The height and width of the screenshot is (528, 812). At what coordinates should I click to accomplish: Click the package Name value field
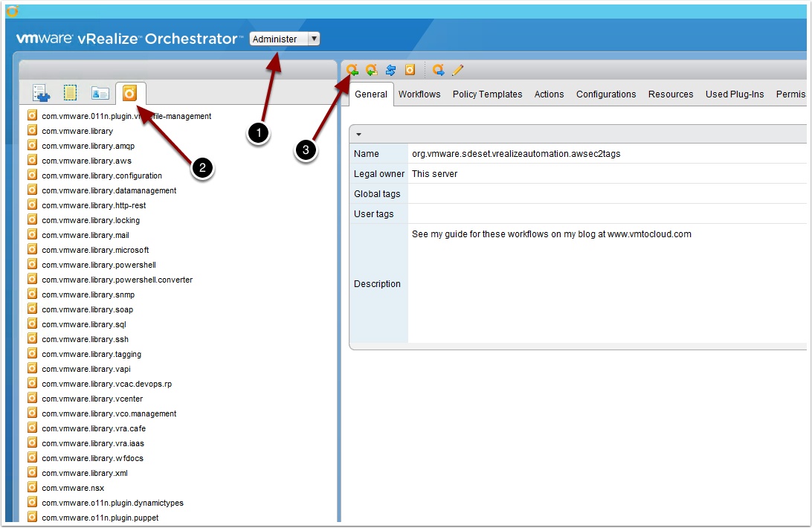pyautogui.click(x=606, y=154)
